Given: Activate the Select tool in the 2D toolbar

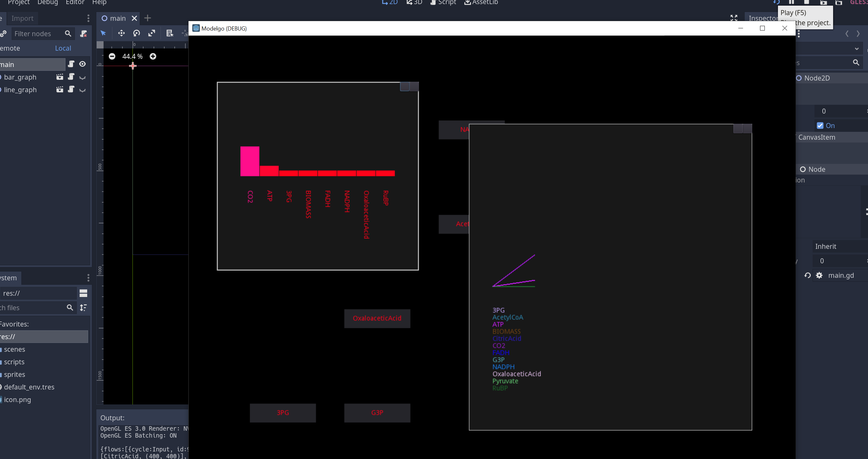Looking at the screenshot, I should 103,33.
